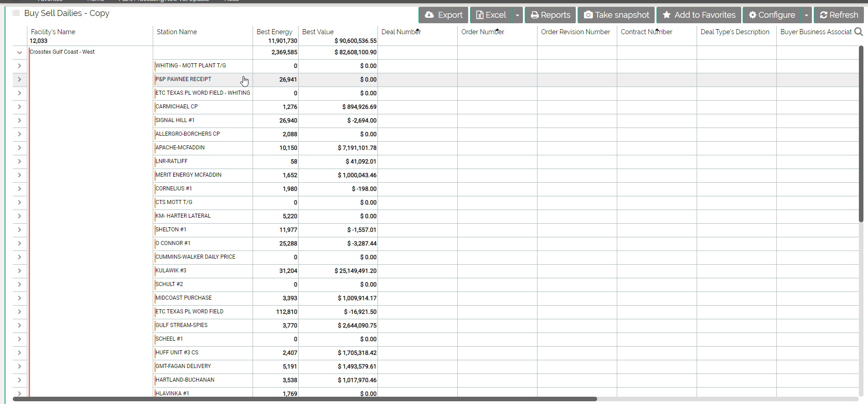
Task: Refresh the report data
Action: 839,15
